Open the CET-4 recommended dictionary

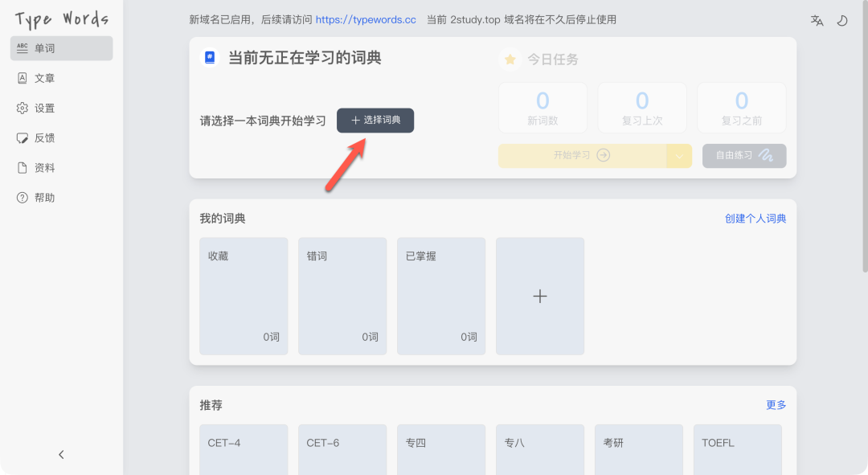244,449
